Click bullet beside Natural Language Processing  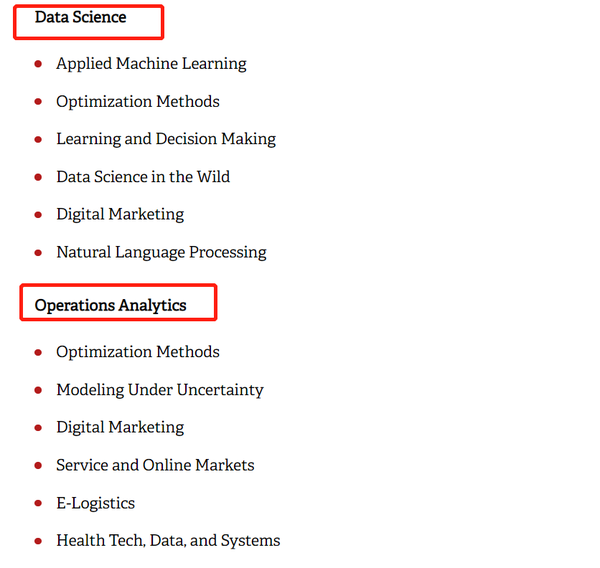pos(38,253)
